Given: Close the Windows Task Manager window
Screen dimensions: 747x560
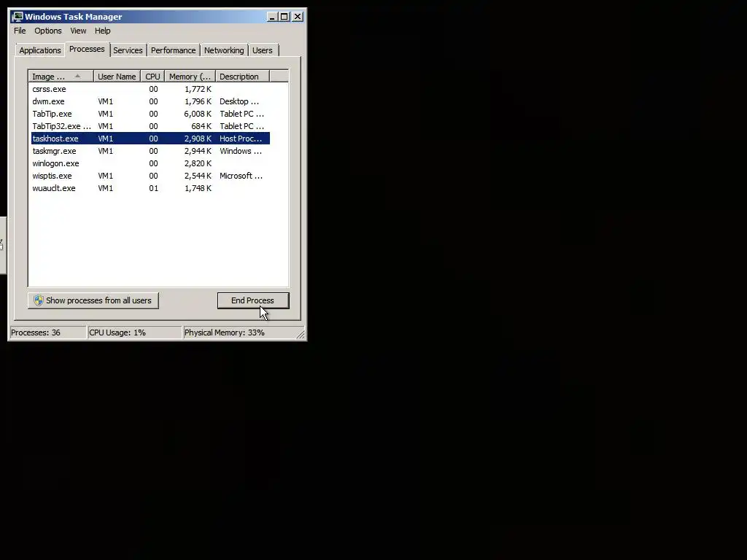Looking at the screenshot, I should tap(298, 17).
